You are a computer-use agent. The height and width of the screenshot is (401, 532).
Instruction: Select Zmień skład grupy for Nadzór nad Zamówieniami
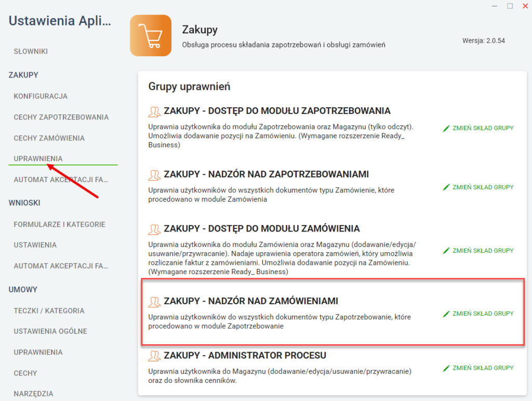478,314
